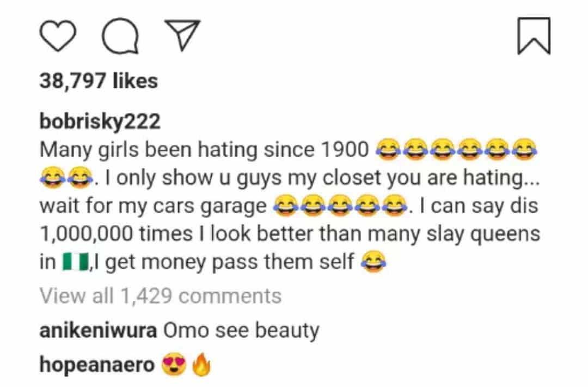Tap View all 1,429 comments
588x387 pixels.
point(161,296)
